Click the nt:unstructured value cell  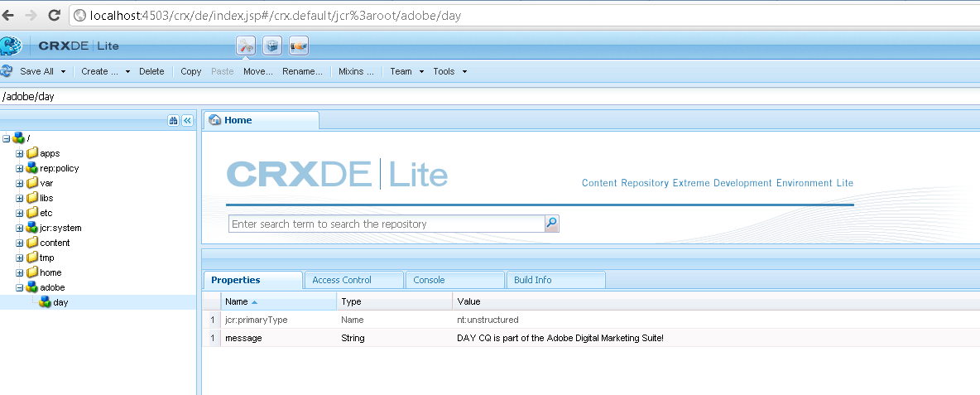coord(716,320)
